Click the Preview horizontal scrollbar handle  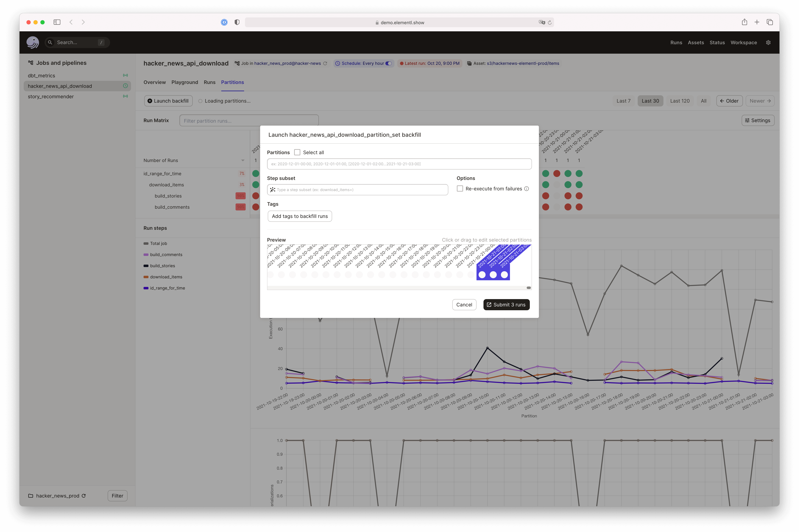(x=528, y=288)
